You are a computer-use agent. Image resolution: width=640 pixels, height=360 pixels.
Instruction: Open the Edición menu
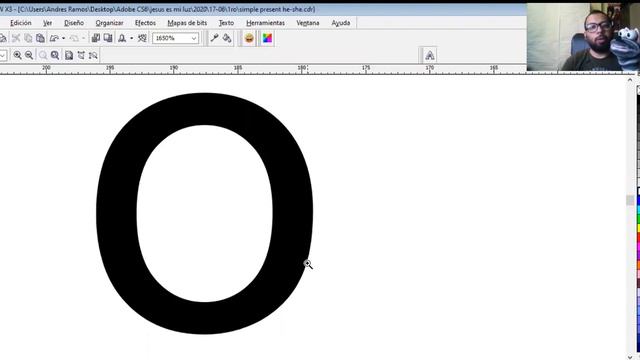tap(20, 23)
